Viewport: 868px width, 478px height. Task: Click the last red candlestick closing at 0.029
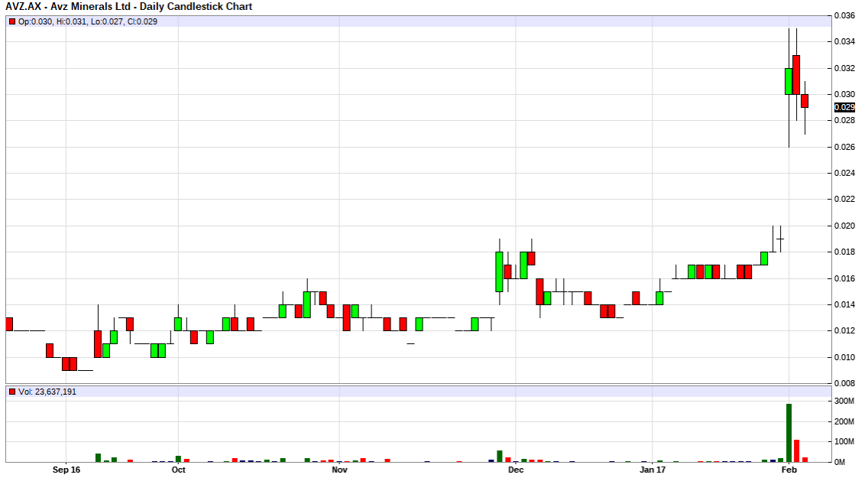coord(805,101)
